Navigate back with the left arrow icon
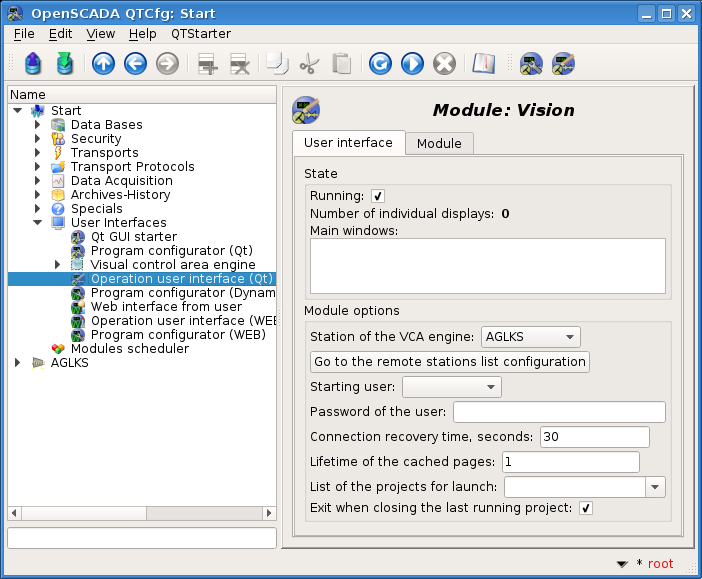This screenshot has width=702, height=579. point(135,64)
